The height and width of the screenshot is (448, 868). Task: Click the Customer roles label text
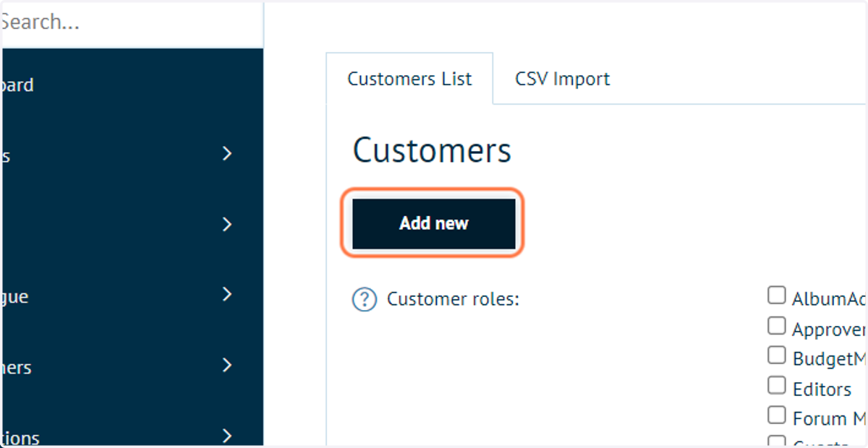(x=453, y=299)
